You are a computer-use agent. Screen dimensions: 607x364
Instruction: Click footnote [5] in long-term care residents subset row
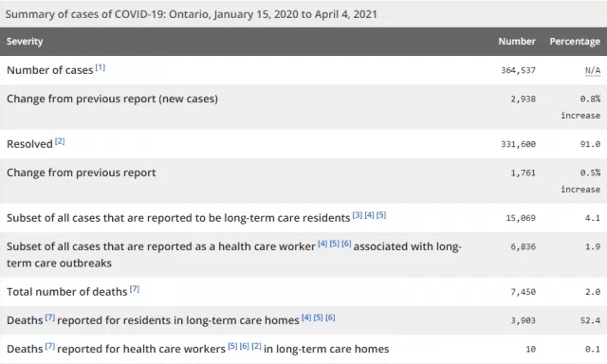381,215
